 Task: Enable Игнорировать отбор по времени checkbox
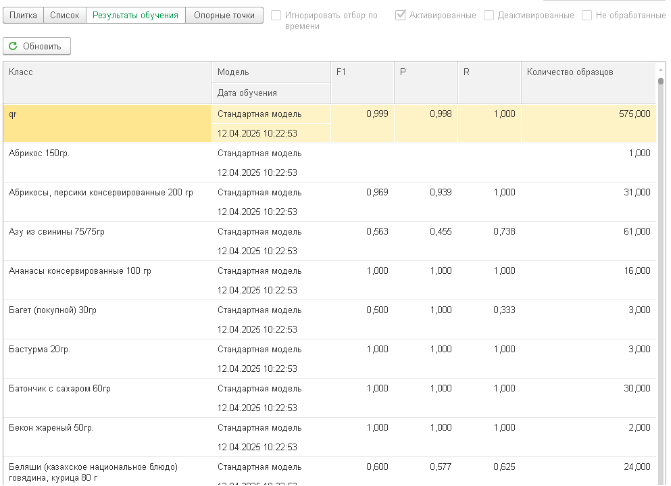point(276,16)
